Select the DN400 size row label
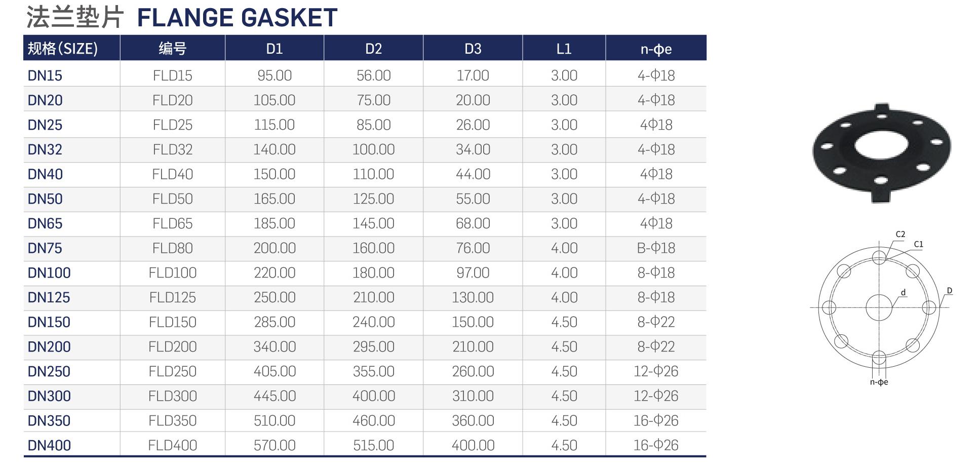 (49, 445)
